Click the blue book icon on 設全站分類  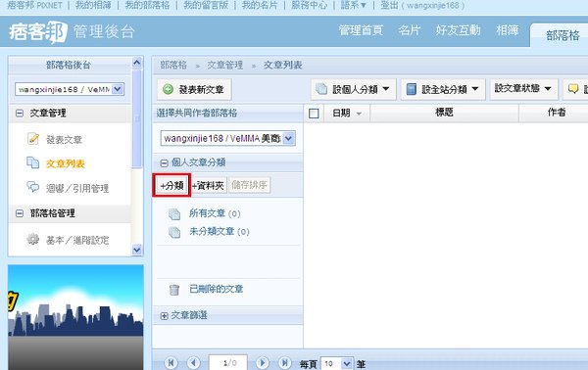(412, 89)
